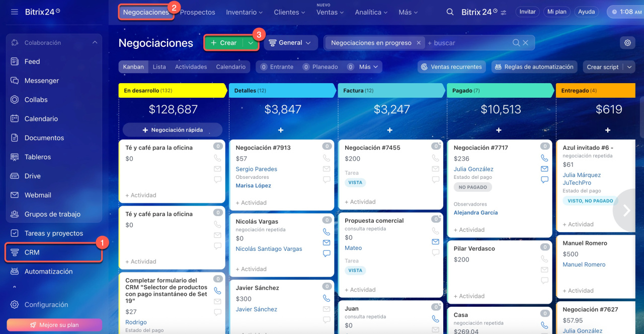
Task: Open Kanban settings gear icon
Action: tap(627, 43)
